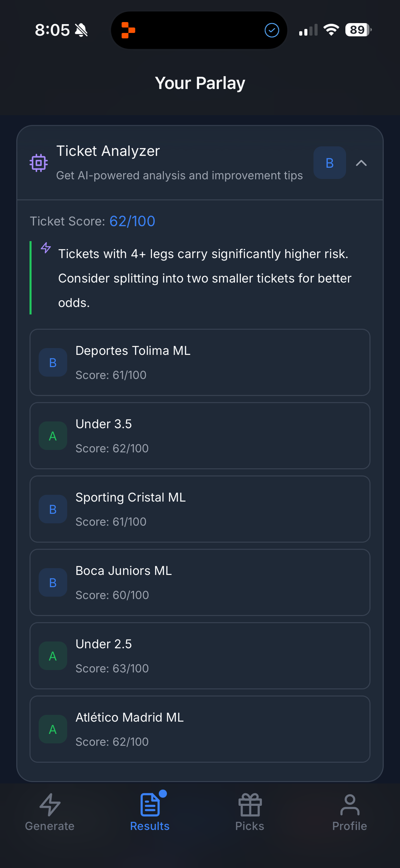Tap the B grade badge on Boca Juniors ML
This screenshot has height=868, width=400.
click(53, 582)
